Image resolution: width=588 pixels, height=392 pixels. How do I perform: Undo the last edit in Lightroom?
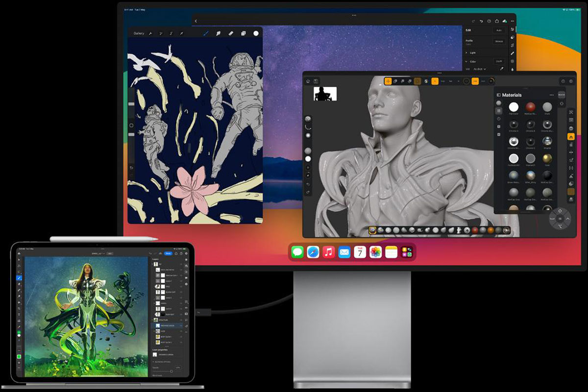point(481,21)
